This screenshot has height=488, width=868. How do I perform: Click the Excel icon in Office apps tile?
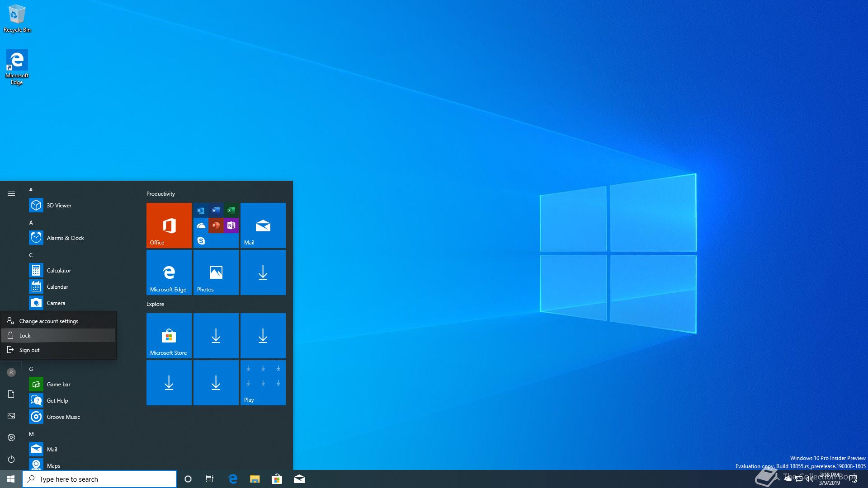(231, 210)
